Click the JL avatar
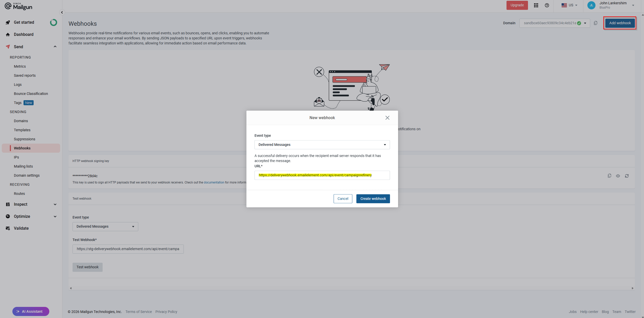Viewport: 644px width, 318px height. tap(591, 5)
